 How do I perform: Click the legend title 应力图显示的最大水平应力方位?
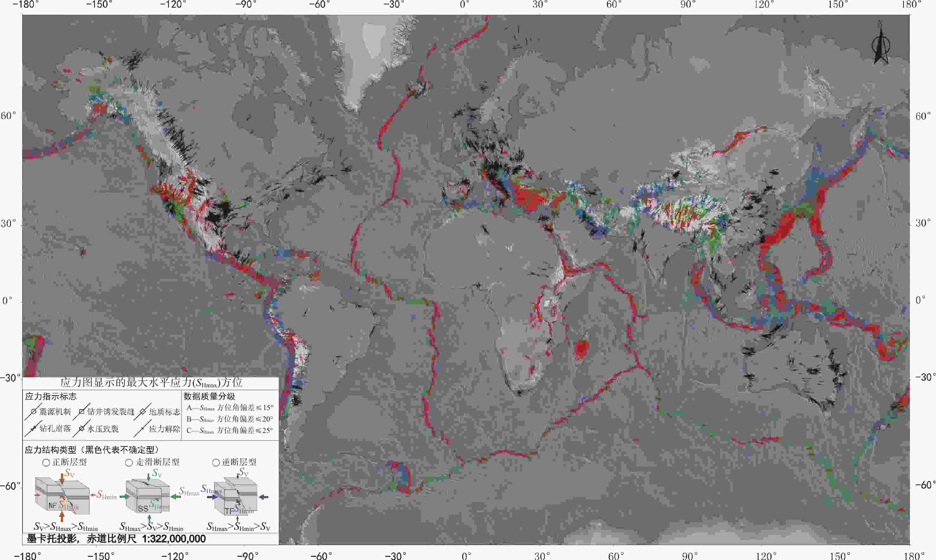[x=151, y=383]
